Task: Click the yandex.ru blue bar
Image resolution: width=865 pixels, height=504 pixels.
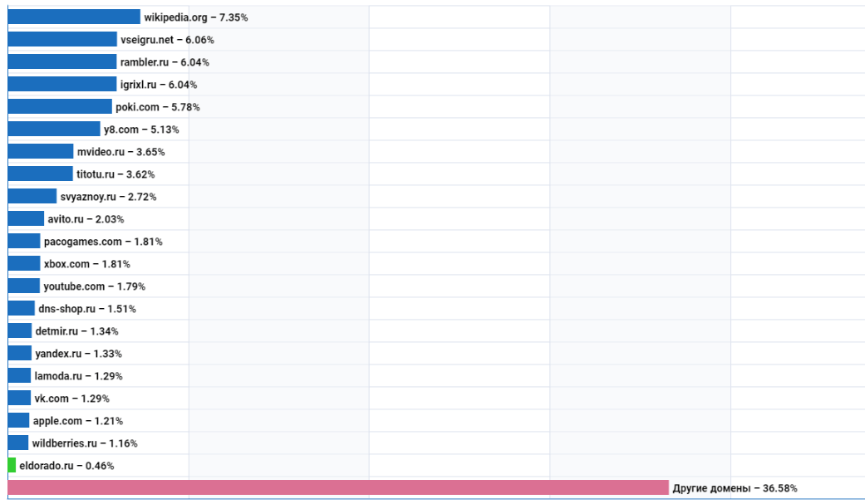Action: click(19, 354)
